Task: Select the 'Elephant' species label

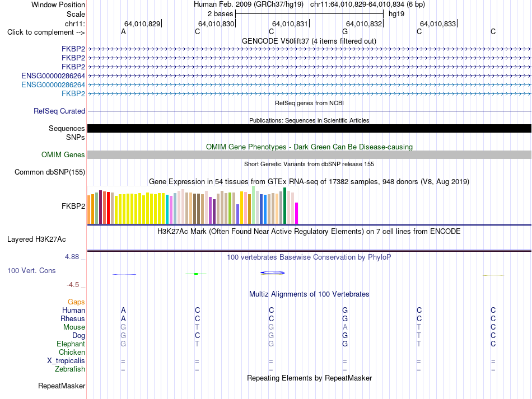Action: [x=71, y=344]
